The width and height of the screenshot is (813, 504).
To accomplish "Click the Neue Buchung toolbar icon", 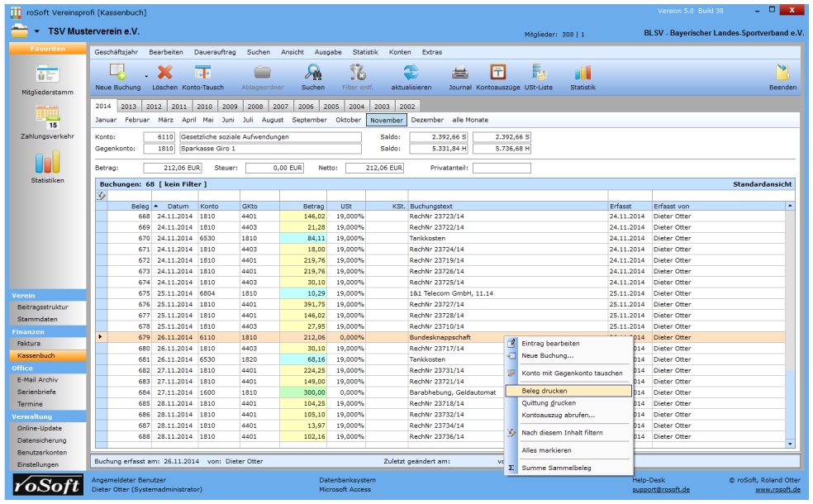I will click(117, 73).
